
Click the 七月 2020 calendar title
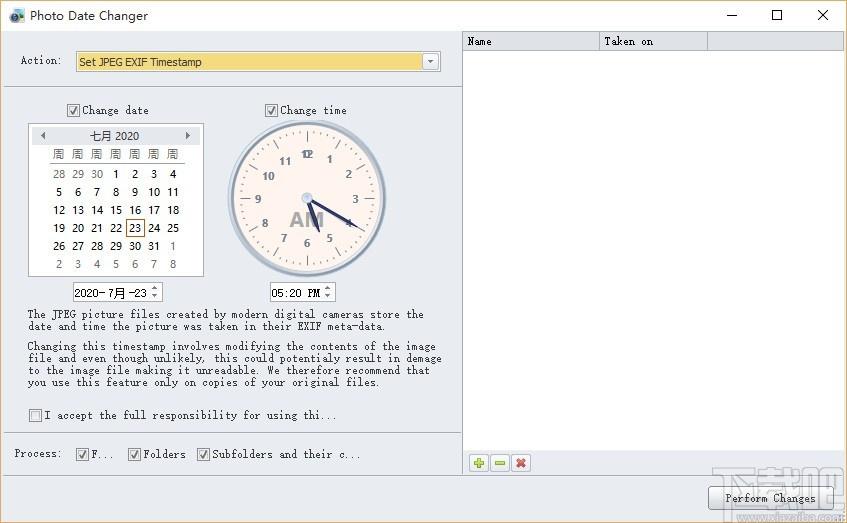[115, 136]
